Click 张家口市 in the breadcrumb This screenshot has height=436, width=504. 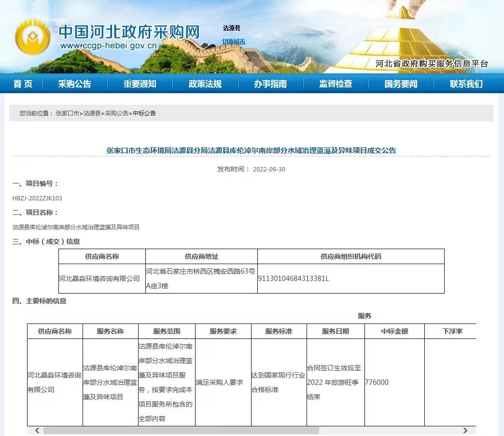68,113
